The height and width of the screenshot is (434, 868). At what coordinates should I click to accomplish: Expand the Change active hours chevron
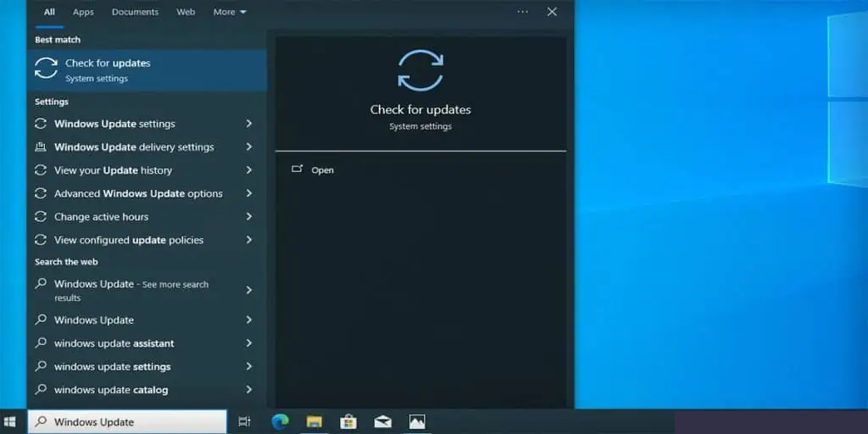249,217
